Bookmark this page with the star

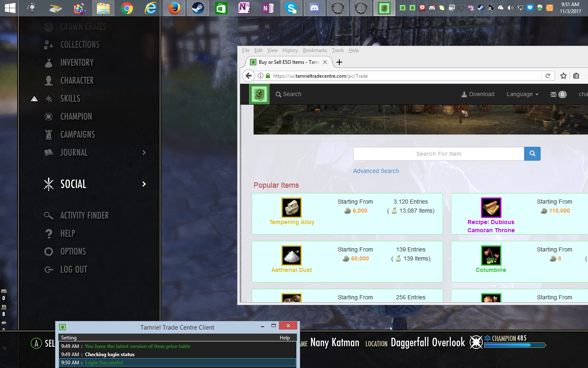pyautogui.click(x=563, y=76)
